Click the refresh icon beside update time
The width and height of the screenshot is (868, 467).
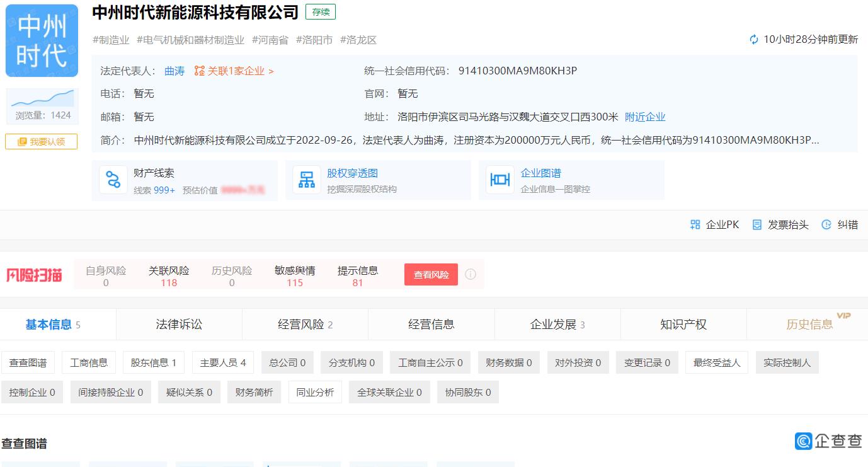pyautogui.click(x=753, y=39)
